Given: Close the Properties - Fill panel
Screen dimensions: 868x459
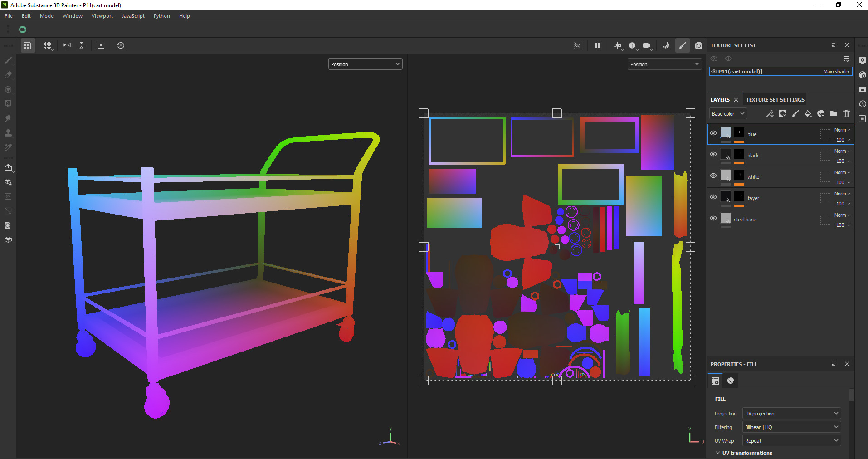Looking at the screenshot, I should tap(847, 364).
